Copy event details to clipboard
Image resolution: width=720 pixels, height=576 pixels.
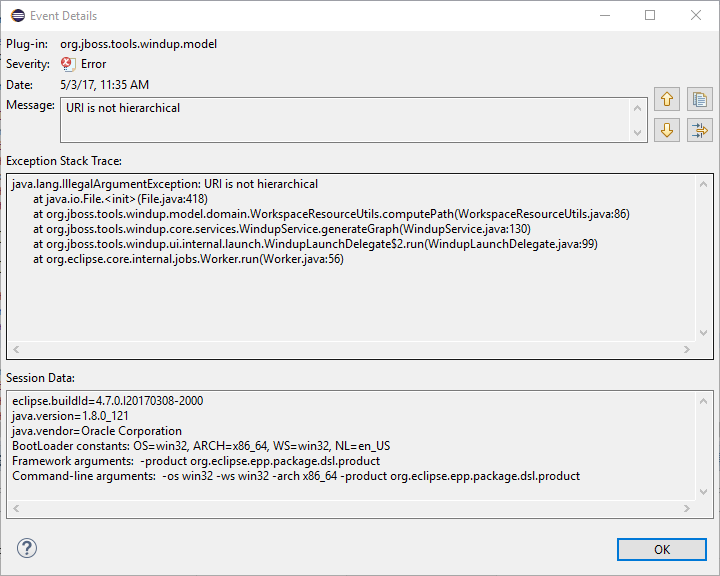pyautogui.click(x=699, y=99)
